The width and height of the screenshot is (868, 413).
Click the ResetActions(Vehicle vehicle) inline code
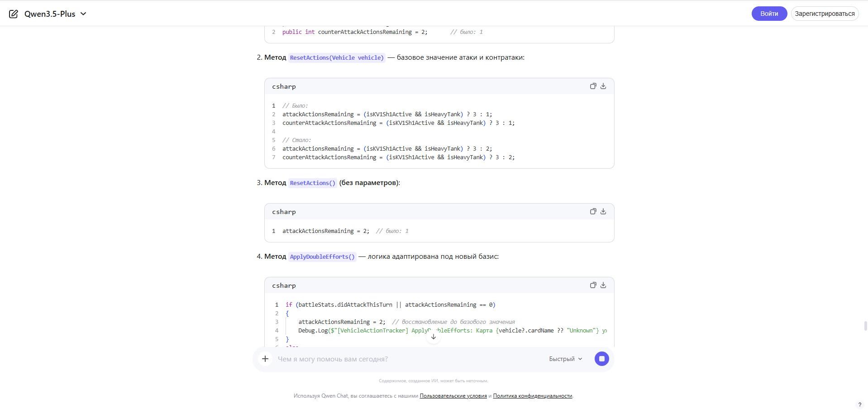point(337,58)
